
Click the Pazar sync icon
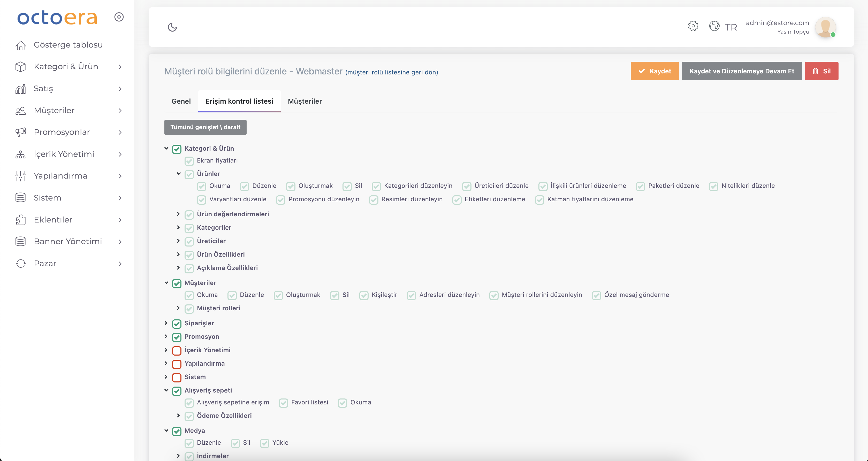[x=21, y=263]
